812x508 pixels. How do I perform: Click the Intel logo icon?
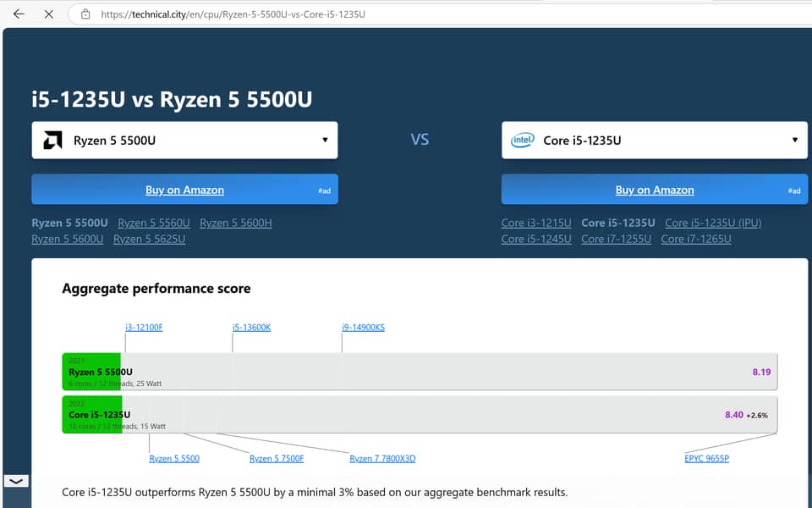click(522, 141)
